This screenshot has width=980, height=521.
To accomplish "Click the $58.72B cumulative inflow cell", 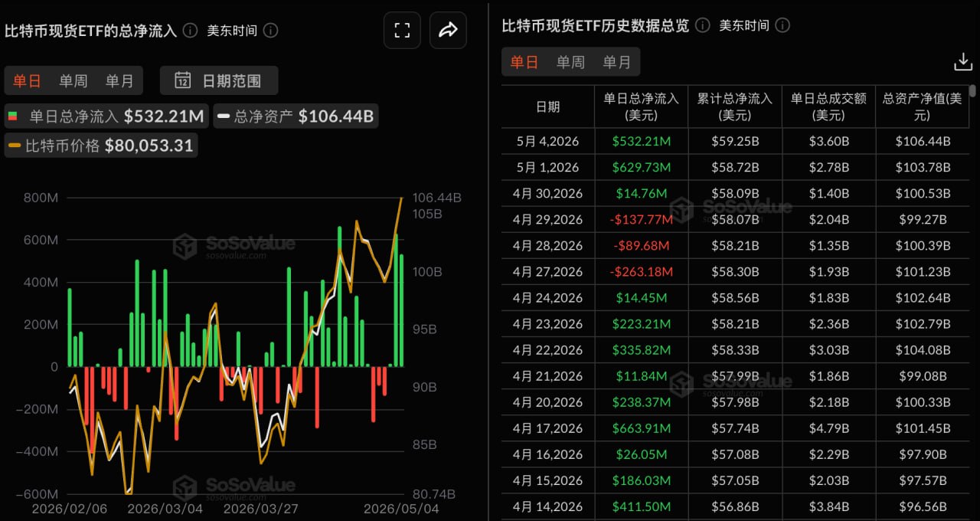I will click(735, 167).
